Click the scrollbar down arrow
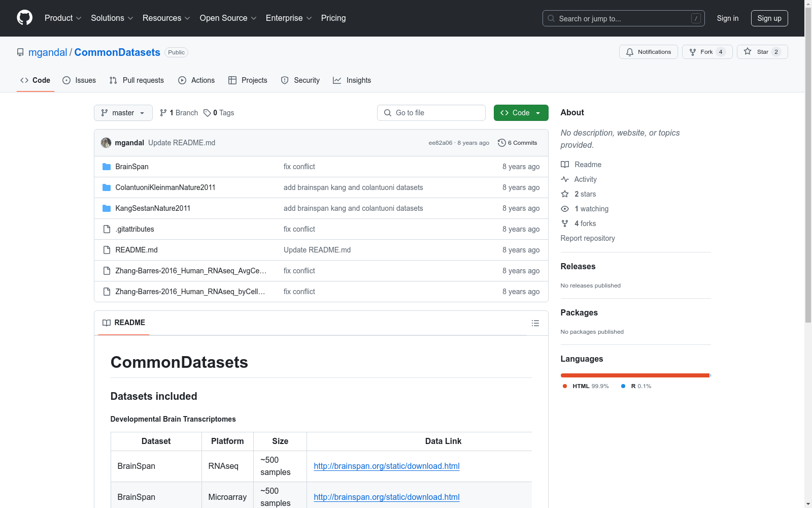812x508 pixels. 808,504
